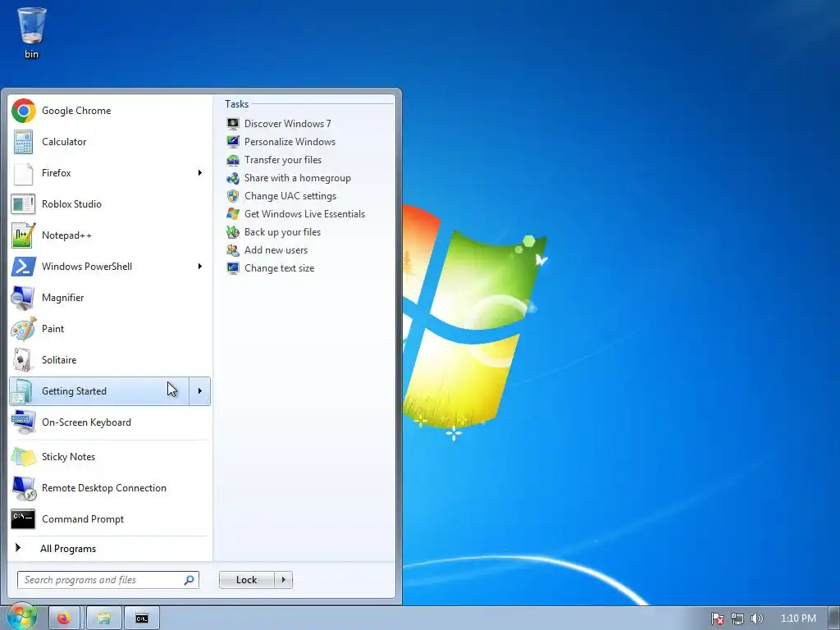Open the shutdown options arrow beside Lock

point(283,580)
